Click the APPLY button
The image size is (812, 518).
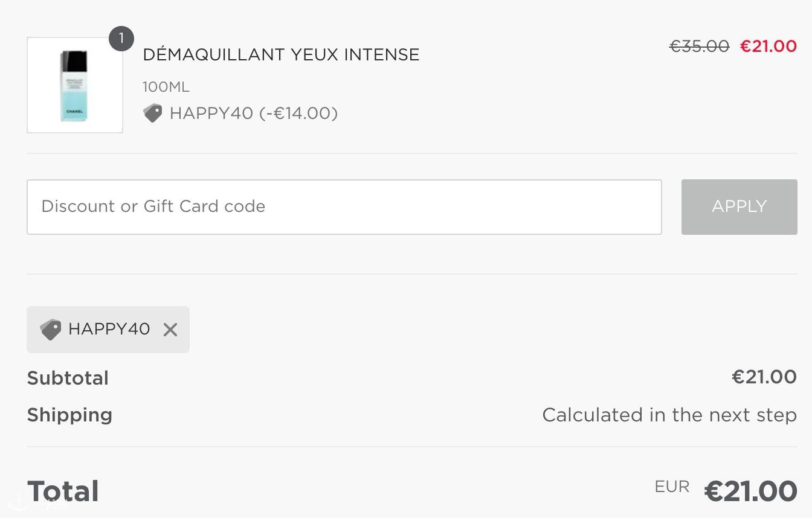(x=739, y=207)
